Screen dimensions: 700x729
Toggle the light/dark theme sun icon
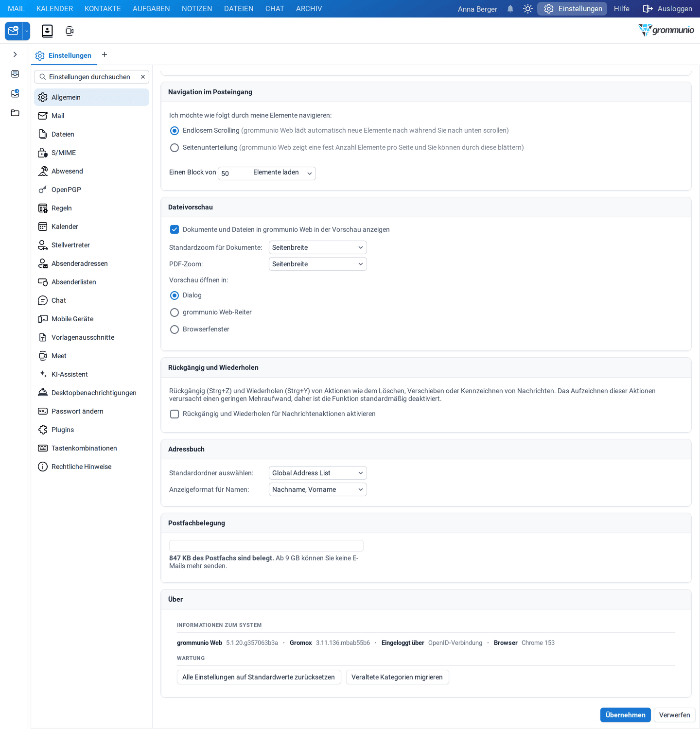click(528, 9)
